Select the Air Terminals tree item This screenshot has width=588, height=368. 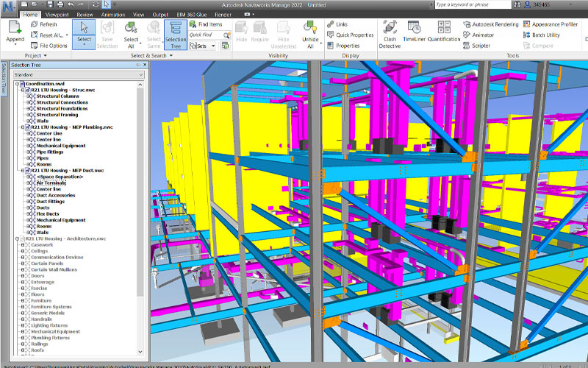[x=51, y=183]
